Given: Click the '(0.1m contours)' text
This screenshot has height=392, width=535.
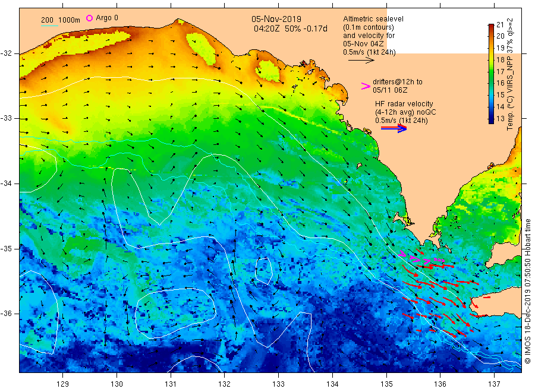Looking at the screenshot, I should [x=368, y=27].
